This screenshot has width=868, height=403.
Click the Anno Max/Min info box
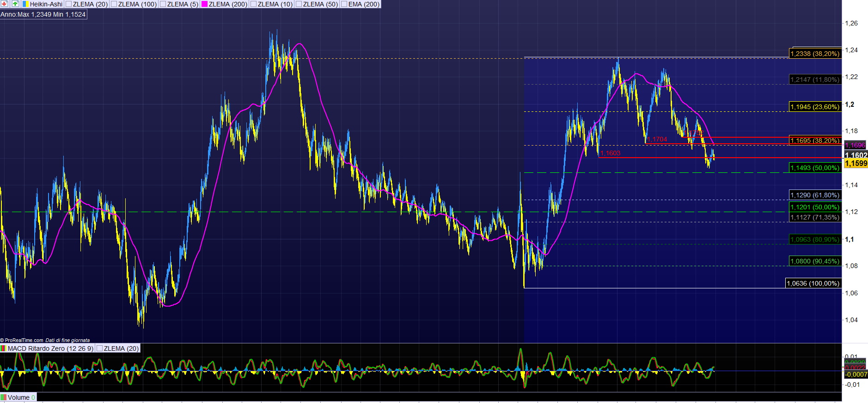tap(43, 14)
